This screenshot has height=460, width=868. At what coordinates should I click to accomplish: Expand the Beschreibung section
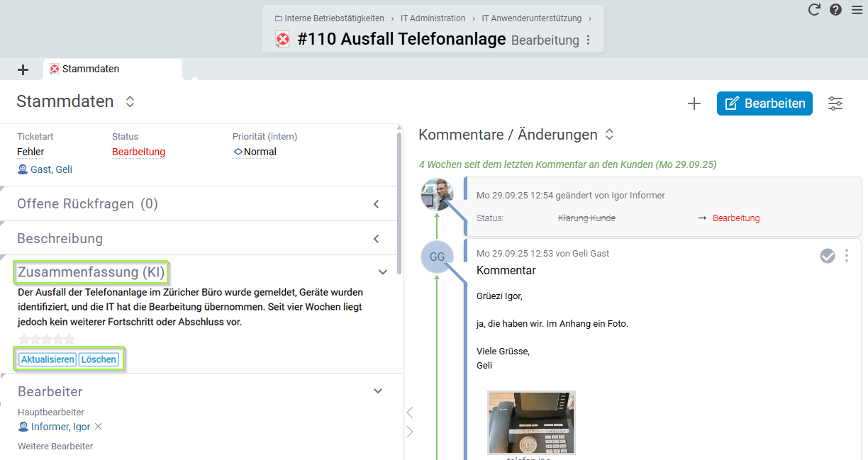coord(377,239)
